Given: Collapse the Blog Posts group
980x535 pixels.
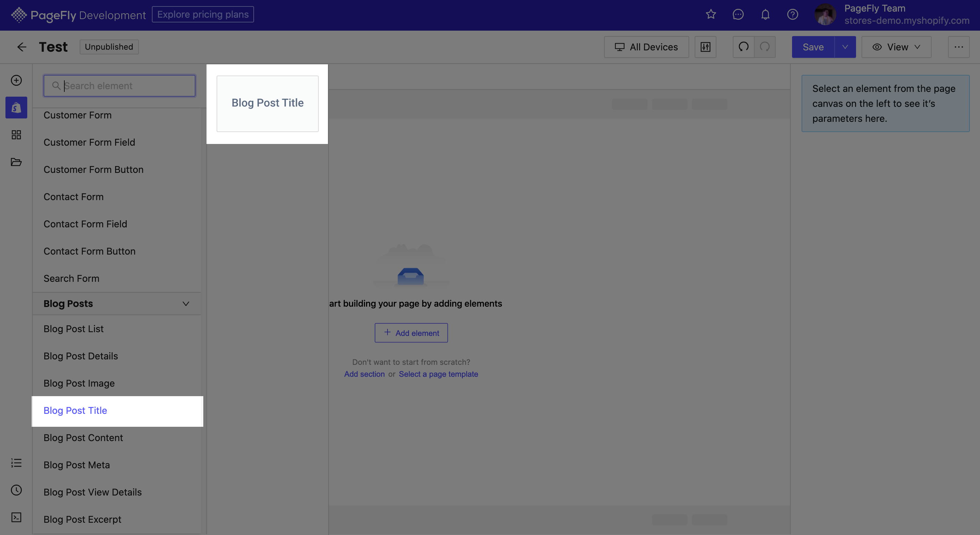Looking at the screenshot, I should (186, 304).
